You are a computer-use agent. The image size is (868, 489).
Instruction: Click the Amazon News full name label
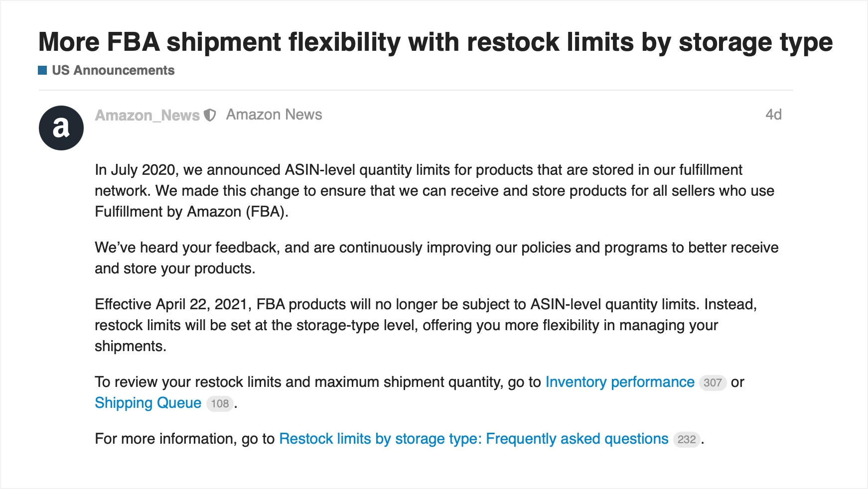click(x=274, y=115)
